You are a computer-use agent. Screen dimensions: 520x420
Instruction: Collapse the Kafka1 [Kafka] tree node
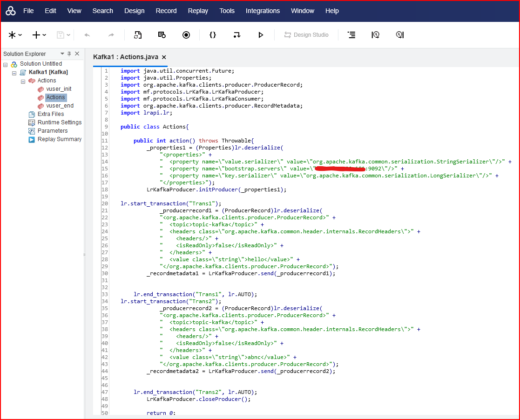click(14, 73)
